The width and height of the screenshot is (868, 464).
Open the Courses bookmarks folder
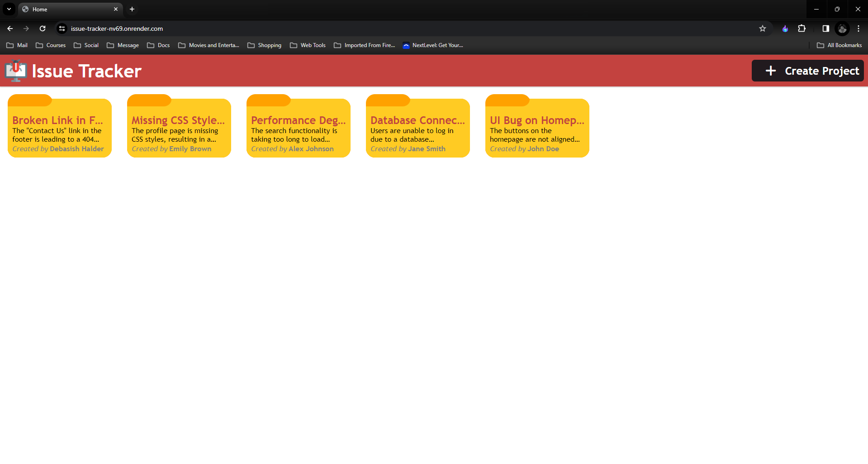51,45
